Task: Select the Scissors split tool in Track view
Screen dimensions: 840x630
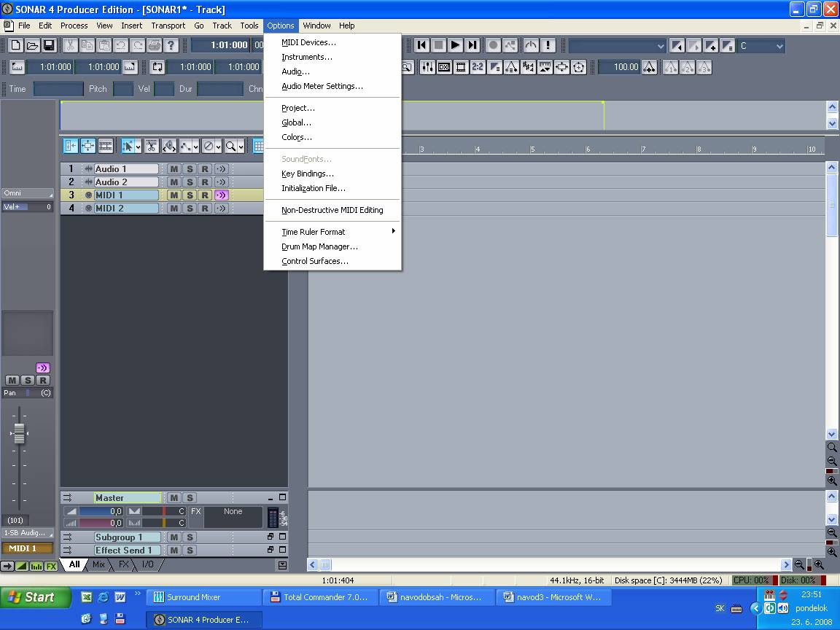Action: tap(152, 146)
